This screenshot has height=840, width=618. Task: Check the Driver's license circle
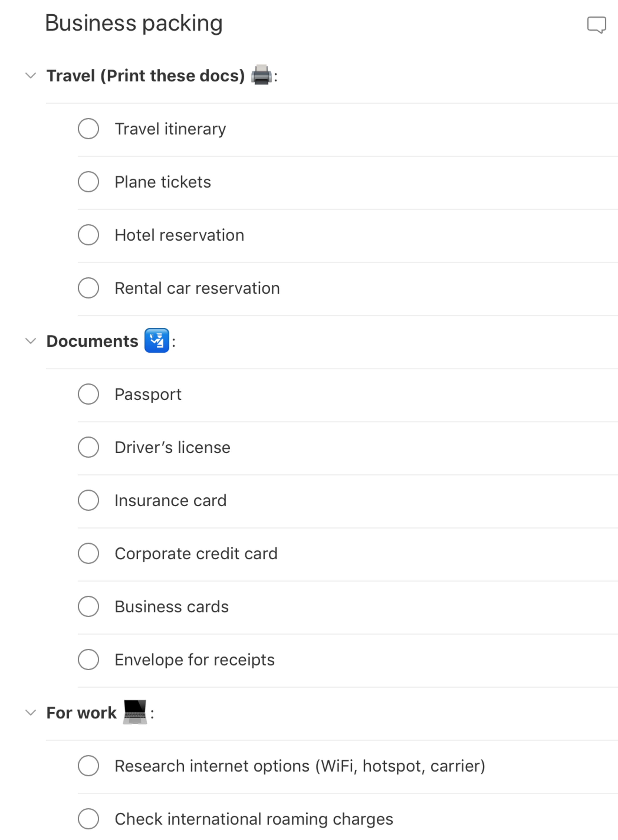point(88,447)
